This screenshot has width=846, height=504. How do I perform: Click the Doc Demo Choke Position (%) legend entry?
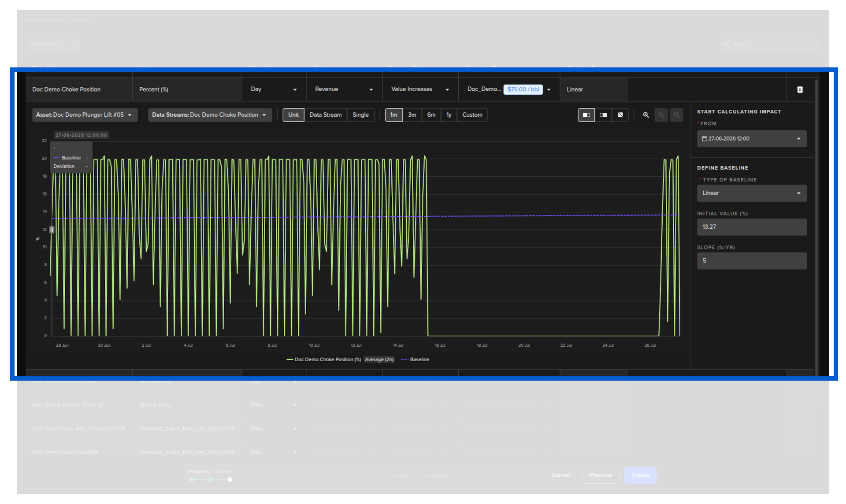(324, 359)
